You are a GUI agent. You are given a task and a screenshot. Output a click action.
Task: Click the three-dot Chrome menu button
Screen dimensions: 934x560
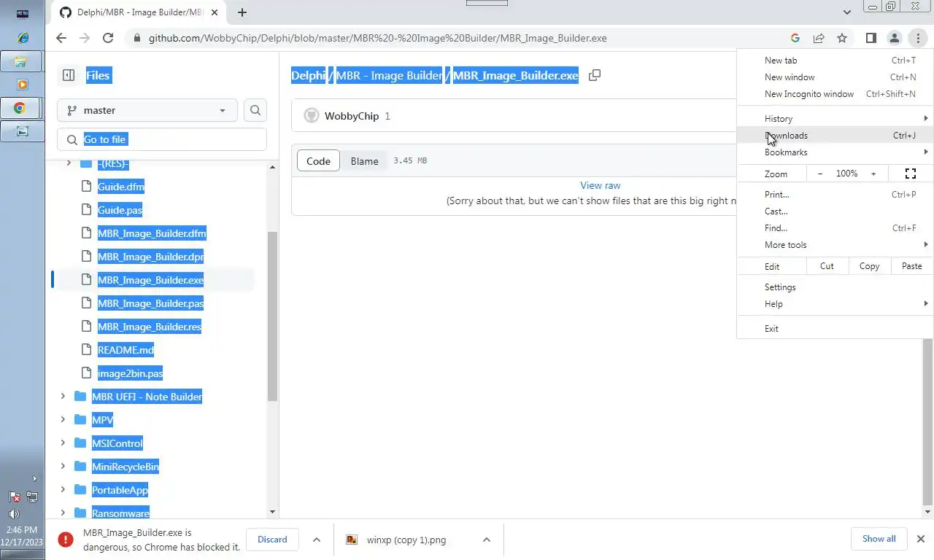pos(917,38)
